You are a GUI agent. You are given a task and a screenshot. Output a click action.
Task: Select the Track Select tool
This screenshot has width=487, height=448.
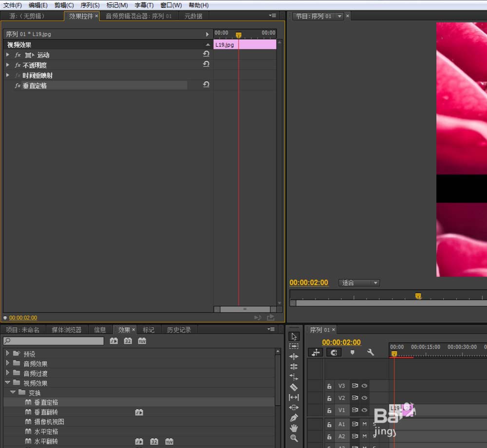coord(294,346)
